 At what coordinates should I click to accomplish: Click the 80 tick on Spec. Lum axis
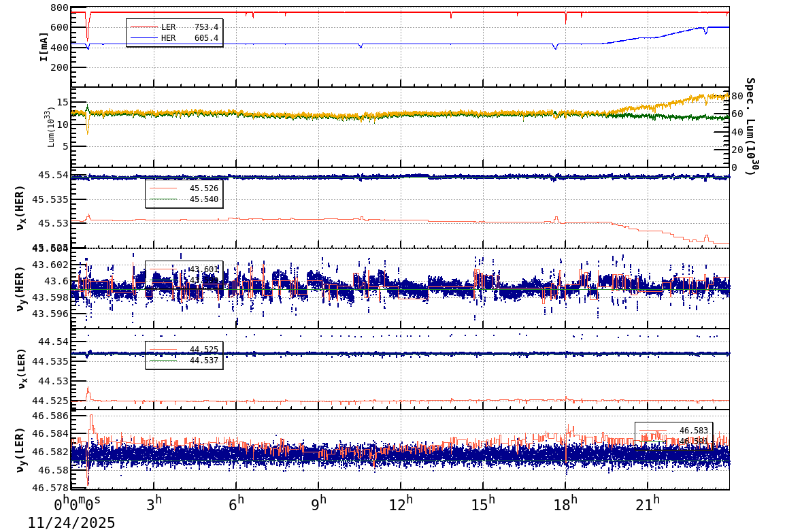737,96
